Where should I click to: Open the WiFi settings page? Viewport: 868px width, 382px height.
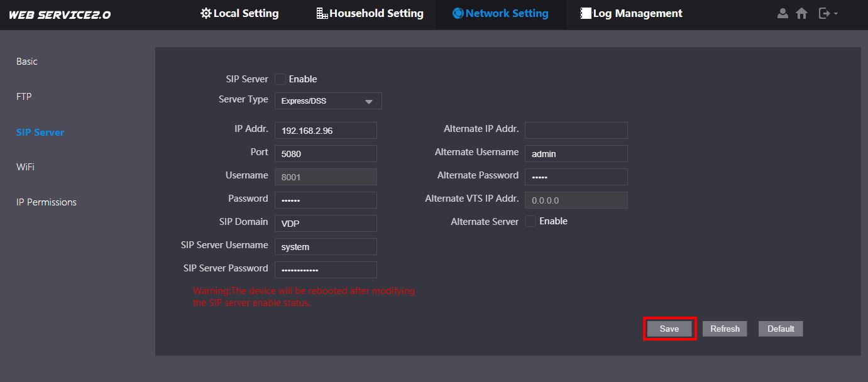coord(25,167)
